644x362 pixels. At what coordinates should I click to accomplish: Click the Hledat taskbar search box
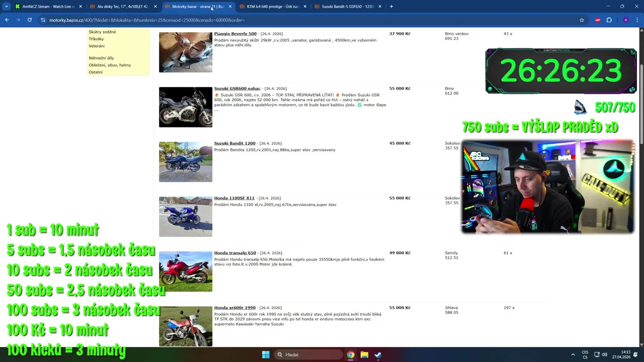pyautogui.click(x=307, y=354)
